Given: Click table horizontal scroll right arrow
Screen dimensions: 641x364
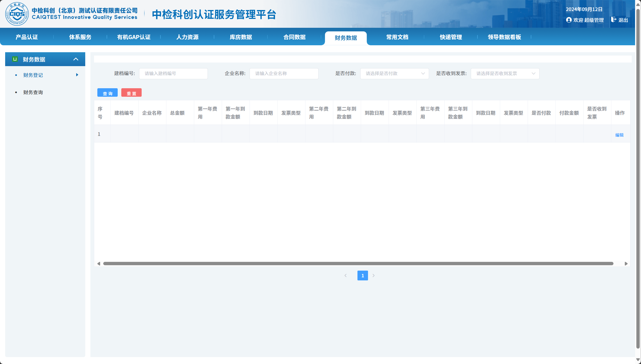Looking at the screenshot, I should [626, 264].
